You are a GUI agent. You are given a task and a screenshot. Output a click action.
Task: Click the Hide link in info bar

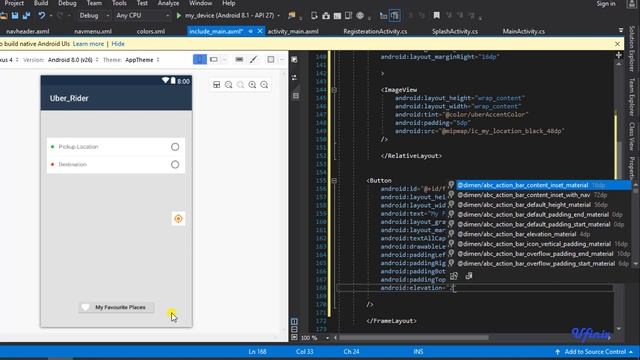(118, 44)
